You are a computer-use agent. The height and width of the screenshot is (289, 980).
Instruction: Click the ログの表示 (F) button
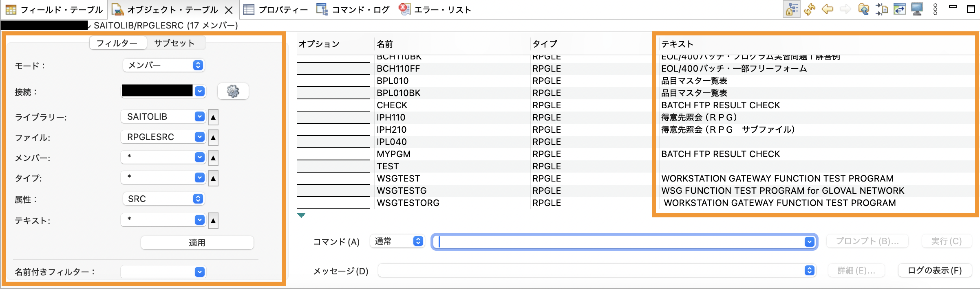coord(935,270)
